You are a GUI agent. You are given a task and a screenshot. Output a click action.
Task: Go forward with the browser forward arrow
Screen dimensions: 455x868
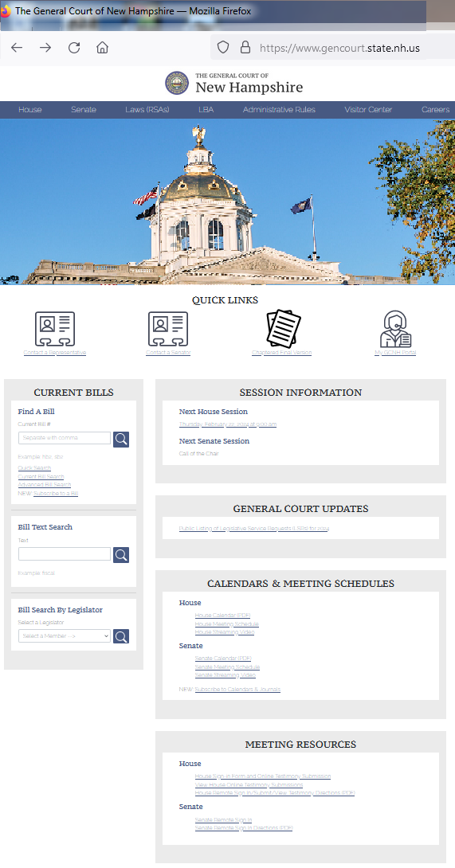point(45,48)
